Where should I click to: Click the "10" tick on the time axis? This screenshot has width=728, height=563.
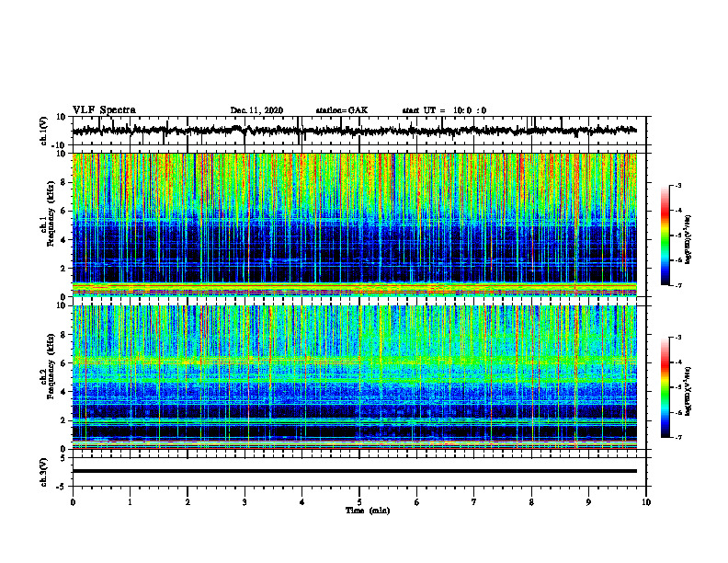(x=646, y=502)
